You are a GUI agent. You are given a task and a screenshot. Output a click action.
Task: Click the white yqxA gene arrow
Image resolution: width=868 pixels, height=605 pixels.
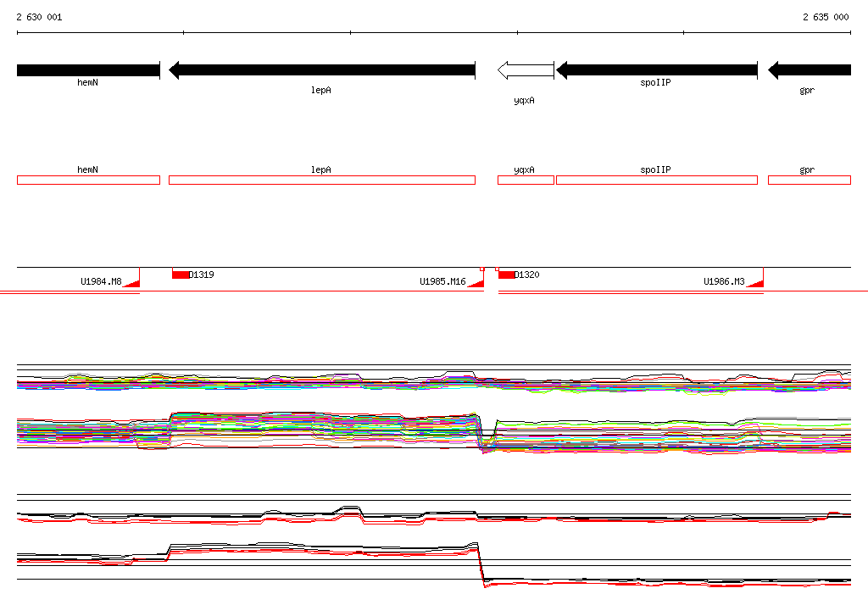point(526,70)
